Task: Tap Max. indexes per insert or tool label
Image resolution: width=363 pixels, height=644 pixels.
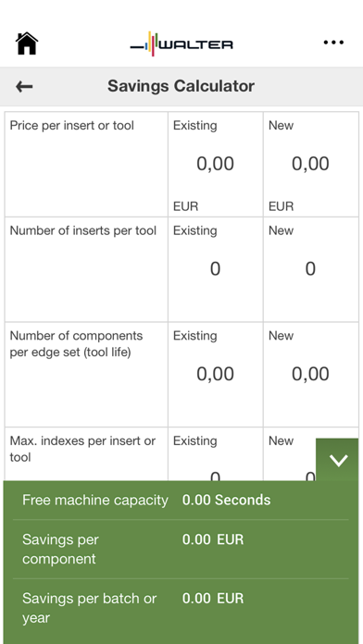Action: click(82, 449)
